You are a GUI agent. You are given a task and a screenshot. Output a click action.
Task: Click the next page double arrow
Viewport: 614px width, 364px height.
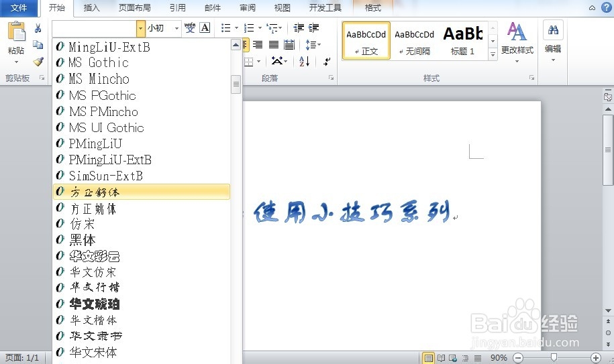coord(608,345)
